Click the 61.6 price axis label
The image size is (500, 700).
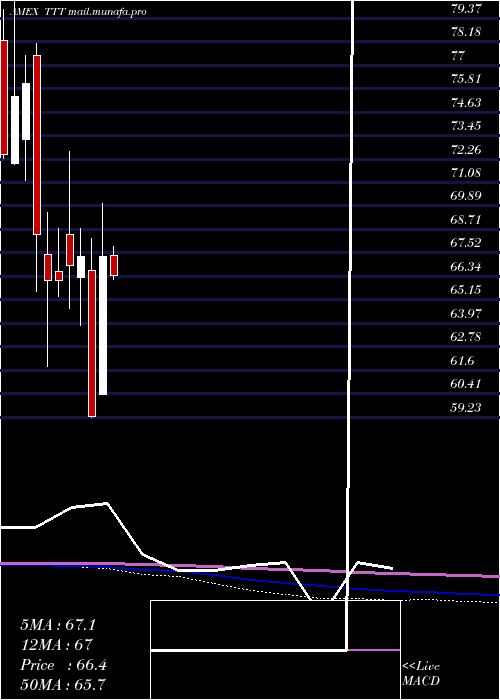pos(462,361)
